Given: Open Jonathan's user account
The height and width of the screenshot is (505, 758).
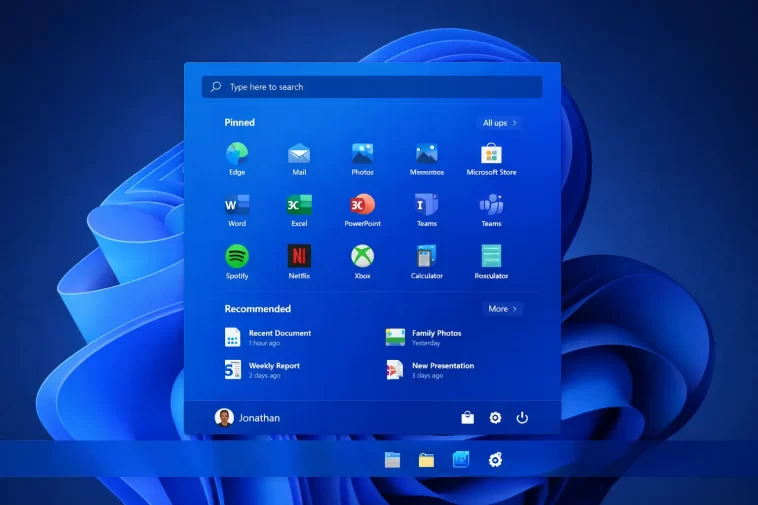Looking at the screenshot, I should pyautogui.click(x=247, y=418).
